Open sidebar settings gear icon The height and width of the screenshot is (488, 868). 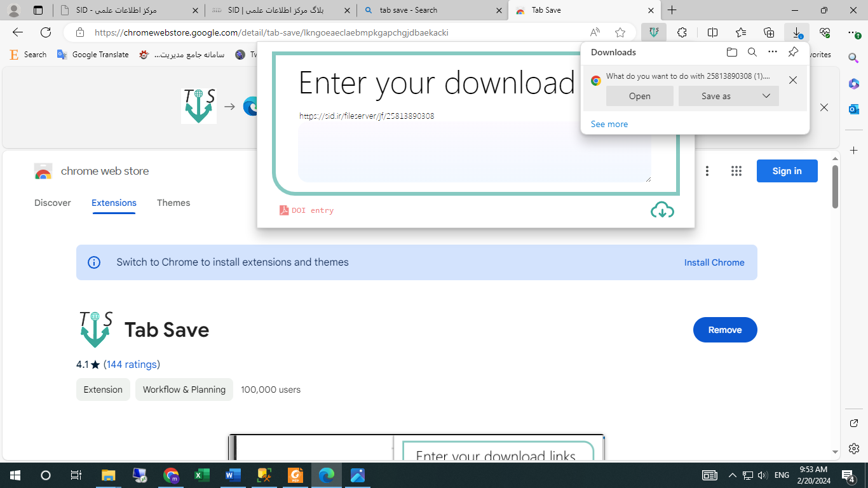[853, 449]
